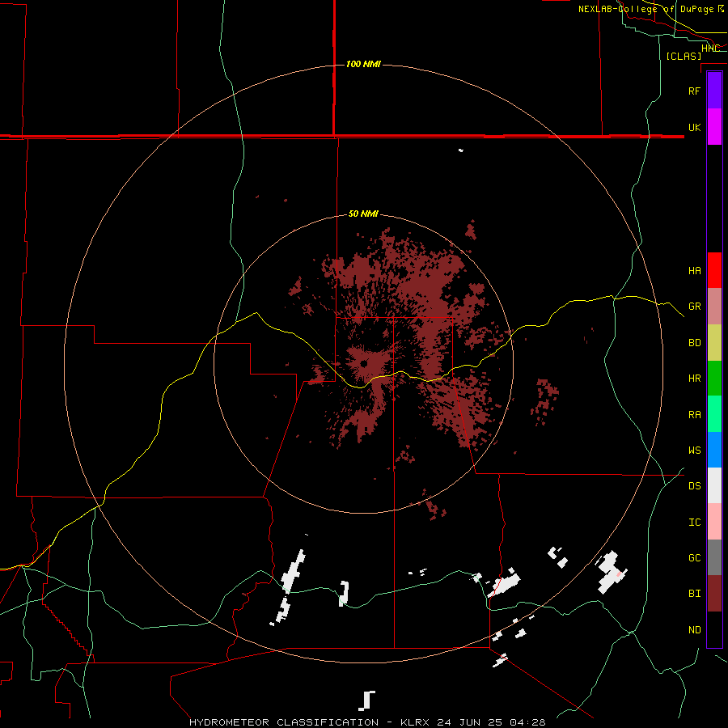Click the 100 NMI range ring label
728x728 pixels.
pyautogui.click(x=363, y=64)
